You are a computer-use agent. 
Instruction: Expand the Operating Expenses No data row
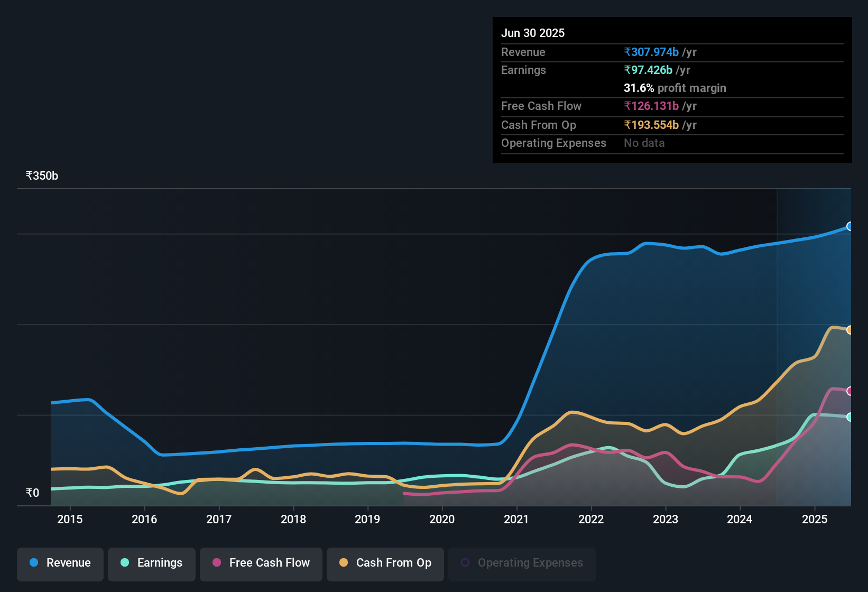point(644,143)
